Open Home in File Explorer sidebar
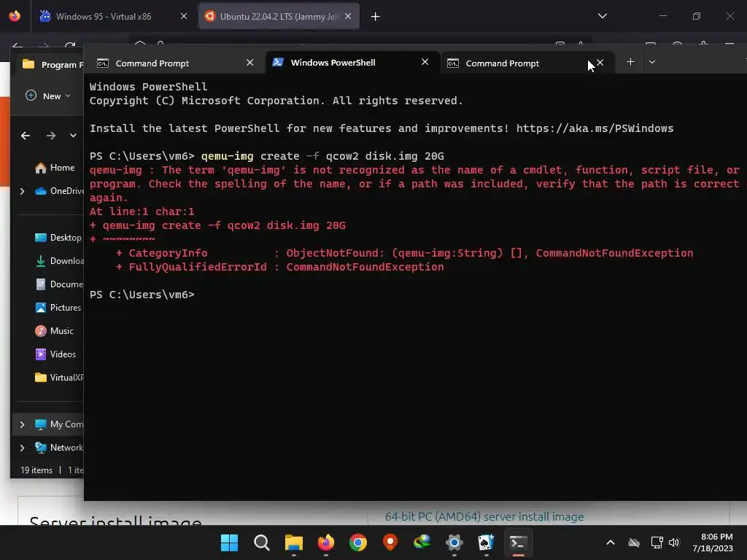Screen dimensions: 747x560 pos(54,168)
